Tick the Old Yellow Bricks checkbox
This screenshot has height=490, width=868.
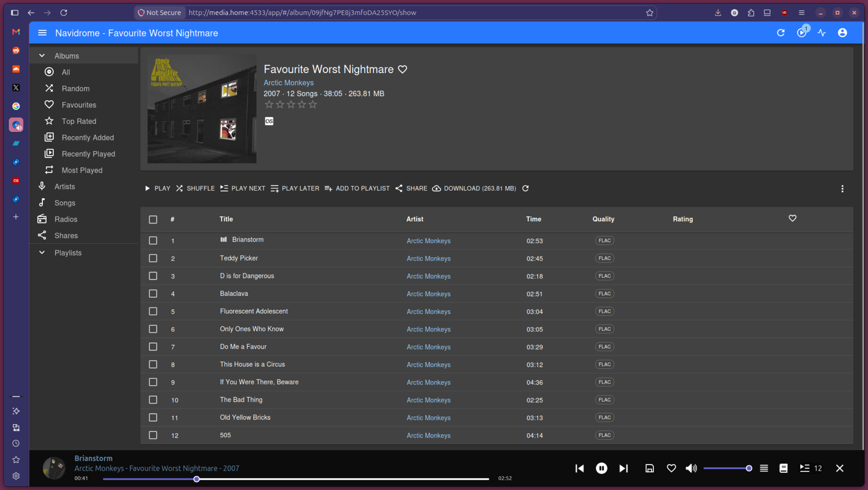[x=153, y=417]
